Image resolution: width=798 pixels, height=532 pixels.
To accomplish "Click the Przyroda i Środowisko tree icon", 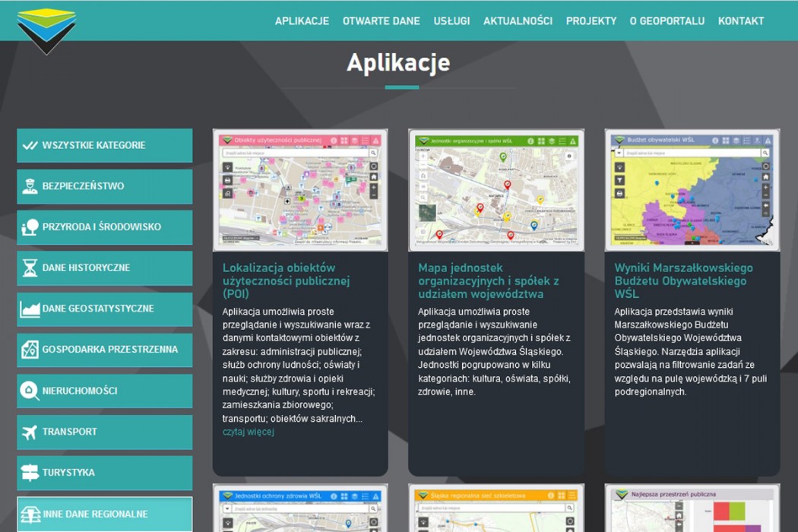I will (x=30, y=227).
